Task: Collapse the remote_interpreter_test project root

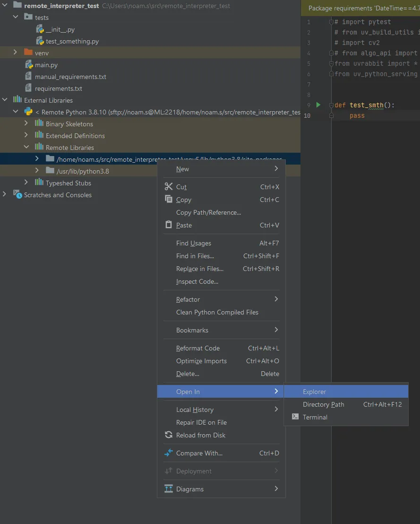Action: pos(5,5)
